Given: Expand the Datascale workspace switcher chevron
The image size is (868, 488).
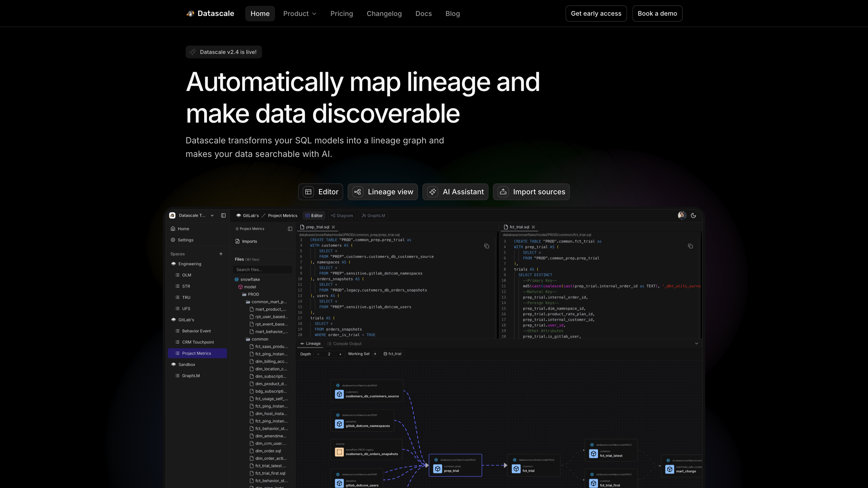Looking at the screenshot, I should click(212, 216).
